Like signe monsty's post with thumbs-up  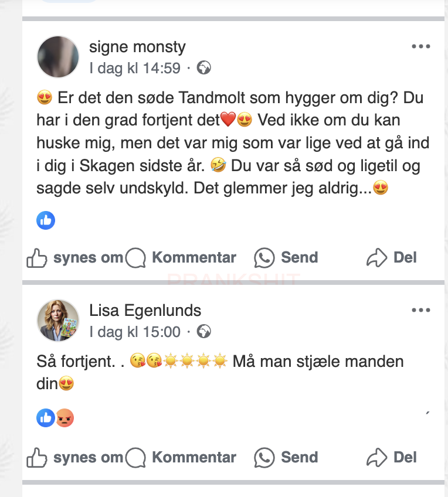(37, 258)
